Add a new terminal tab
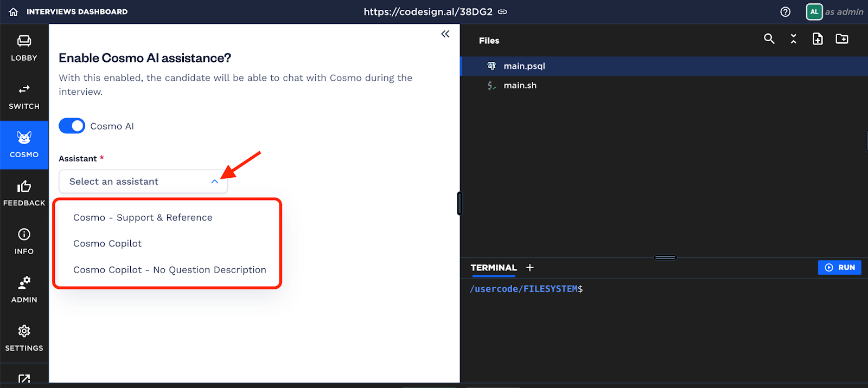The width and height of the screenshot is (868, 388). 530,268
